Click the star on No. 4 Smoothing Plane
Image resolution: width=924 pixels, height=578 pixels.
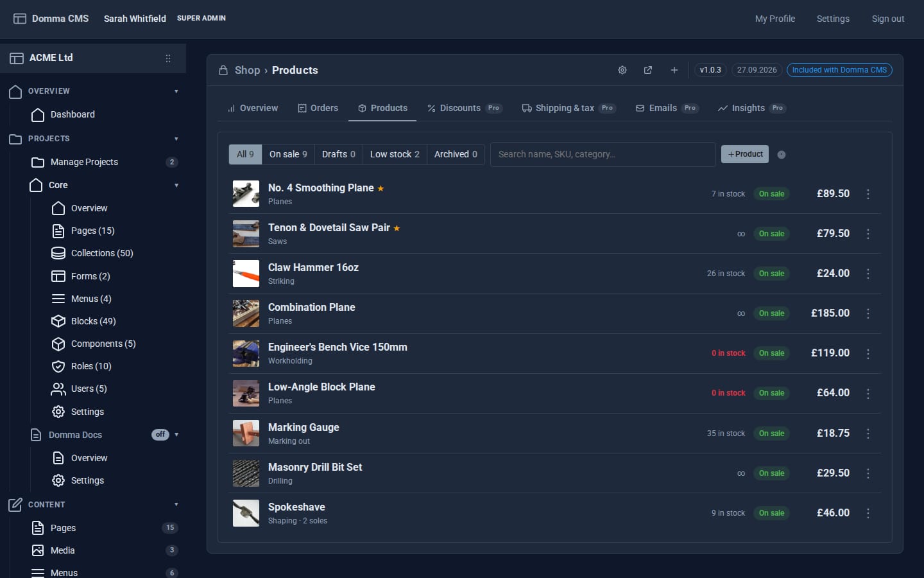(x=381, y=188)
